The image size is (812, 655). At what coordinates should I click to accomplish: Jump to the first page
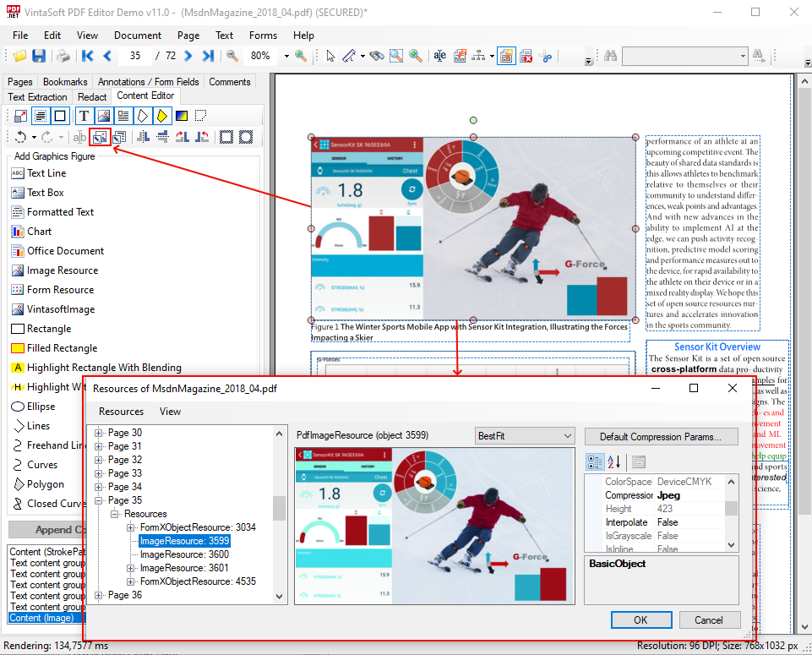click(88, 56)
